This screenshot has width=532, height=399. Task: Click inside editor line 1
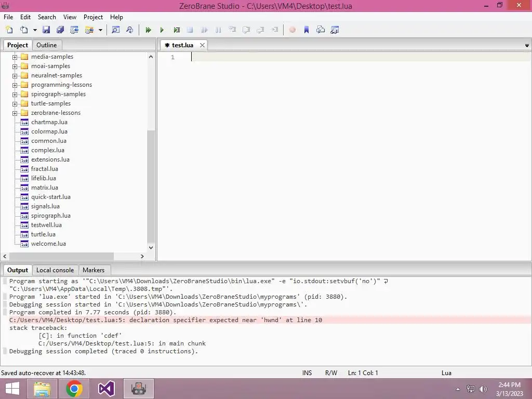[x=361, y=57]
